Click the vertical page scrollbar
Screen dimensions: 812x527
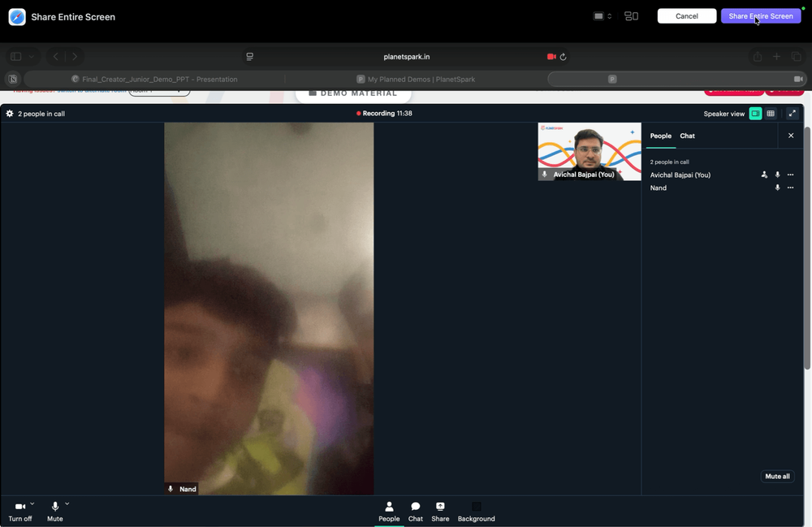tap(807, 248)
